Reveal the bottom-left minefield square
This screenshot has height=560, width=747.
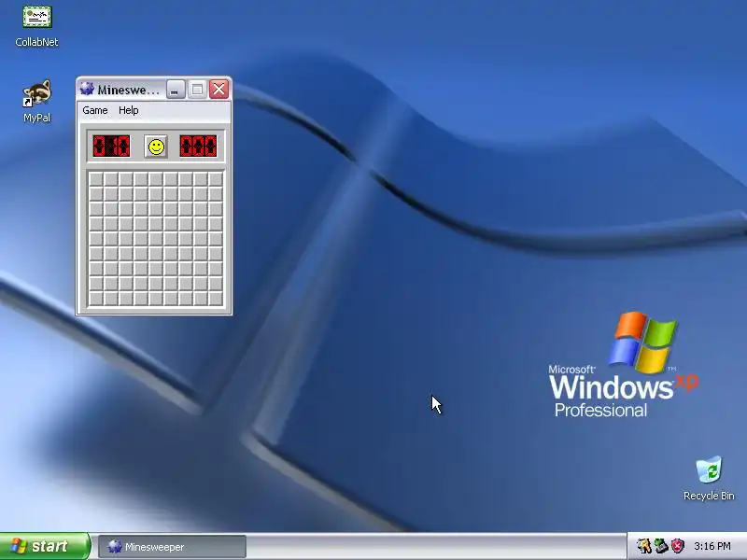(x=96, y=299)
